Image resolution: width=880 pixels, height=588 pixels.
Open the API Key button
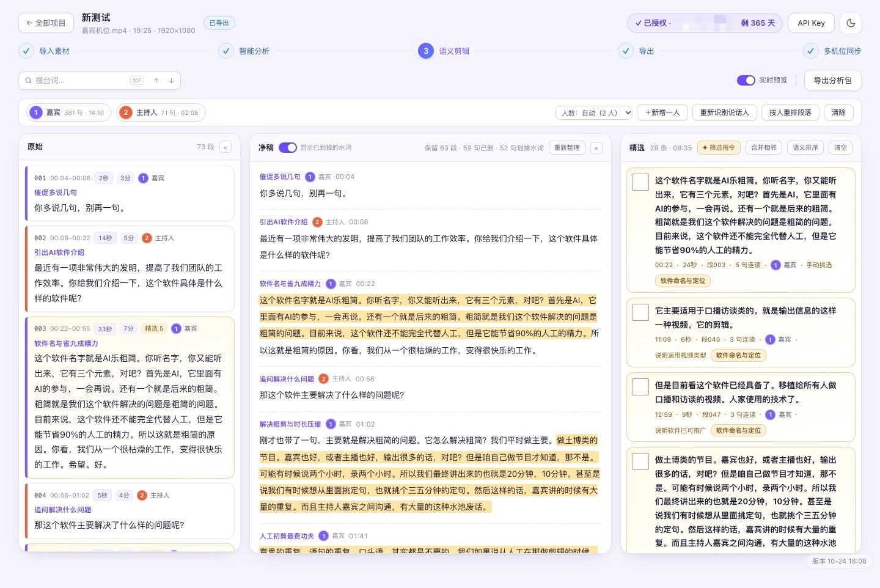(811, 23)
